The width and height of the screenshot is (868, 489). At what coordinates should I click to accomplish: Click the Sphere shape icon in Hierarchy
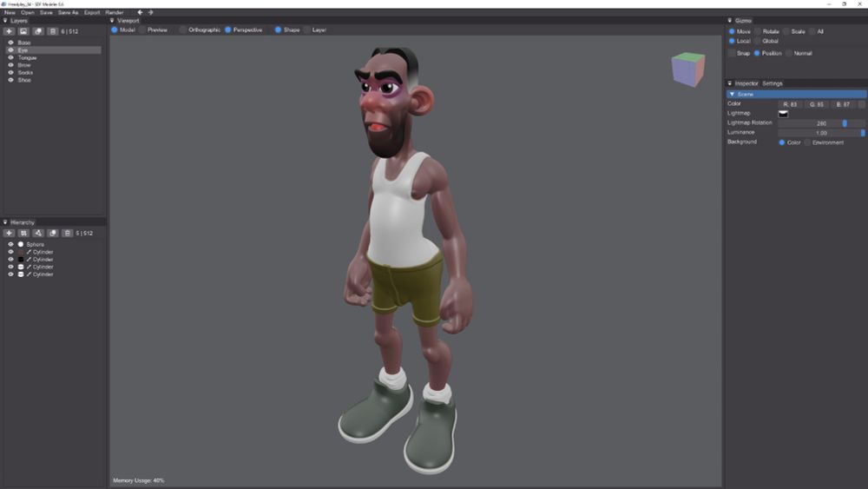click(21, 244)
